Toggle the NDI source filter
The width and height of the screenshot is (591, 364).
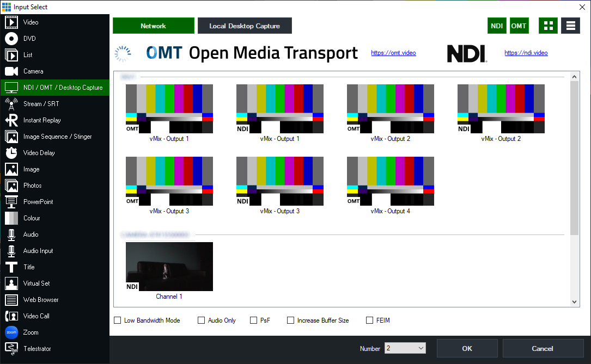[497, 26]
